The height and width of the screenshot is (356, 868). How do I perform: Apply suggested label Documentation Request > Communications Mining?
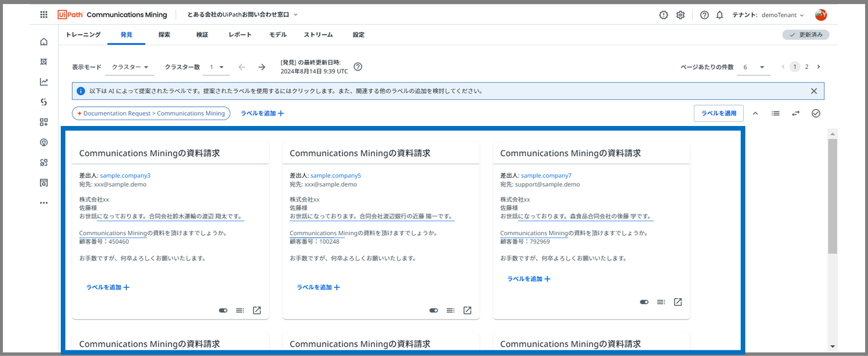pos(151,113)
